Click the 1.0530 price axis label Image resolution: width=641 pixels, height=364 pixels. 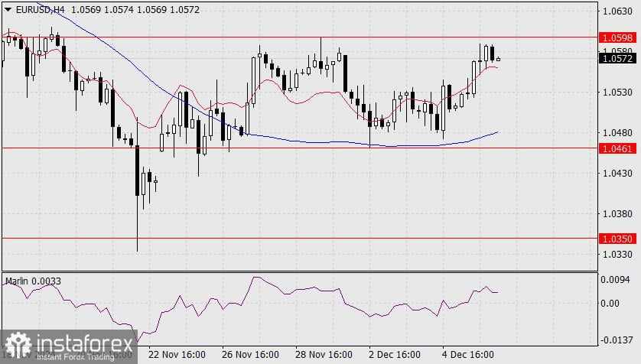(x=617, y=93)
